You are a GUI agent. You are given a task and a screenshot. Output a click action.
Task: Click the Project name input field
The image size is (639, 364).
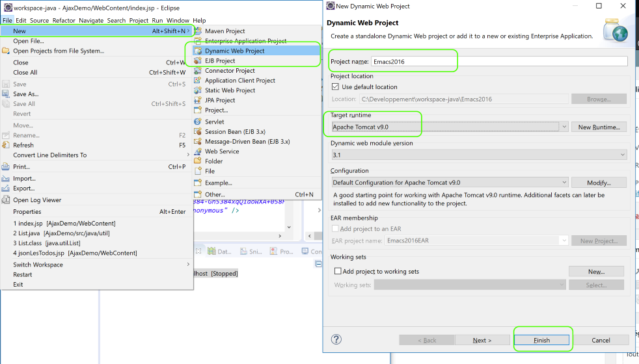(x=499, y=62)
